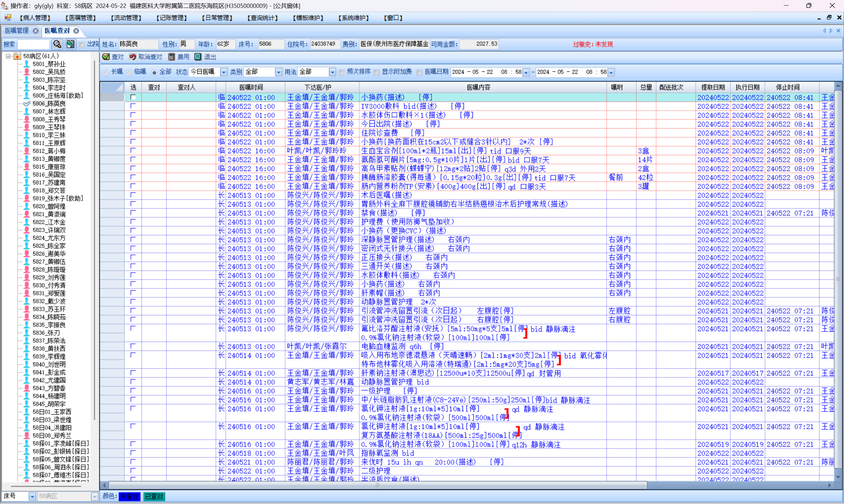Open 费用 calculator icon
Screen dimensions: 844x504
point(172,57)
